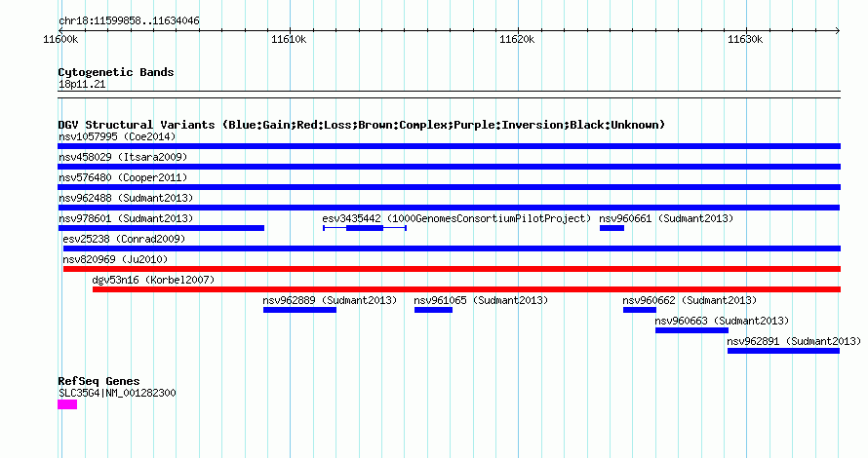
Task: Click the nsv960661 short blue bar
Action: pos(612,228)
